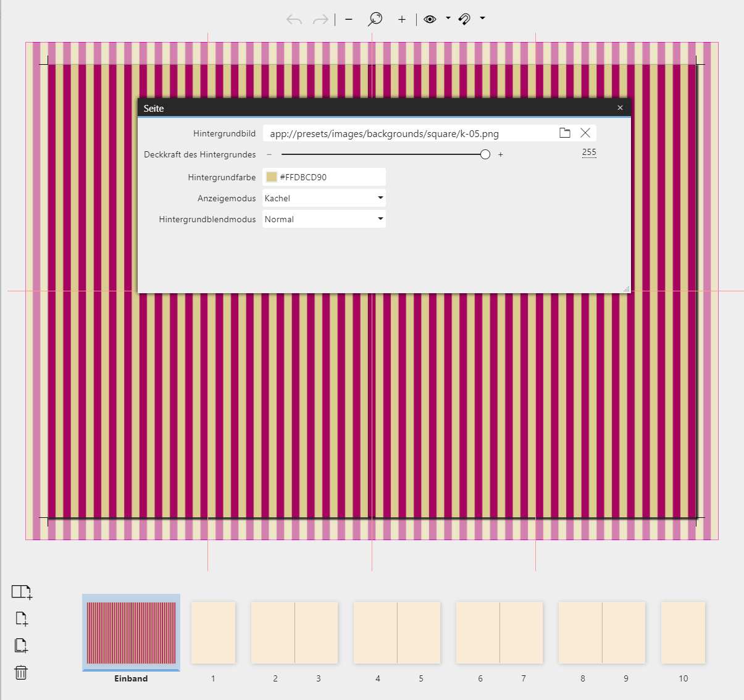Toggle visibility with the eye icon
This screenshot has height=700, width=744.
pyautogui.click(x=430, y=19)
